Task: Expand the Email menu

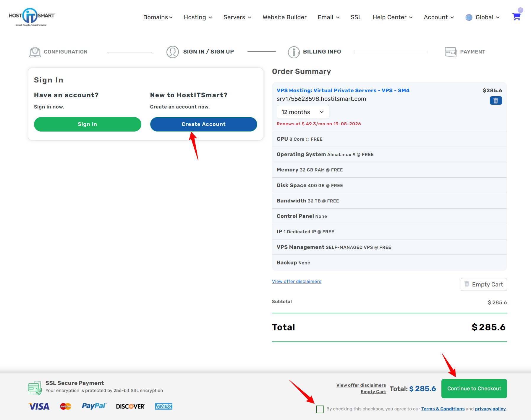Action: point(328,17)
